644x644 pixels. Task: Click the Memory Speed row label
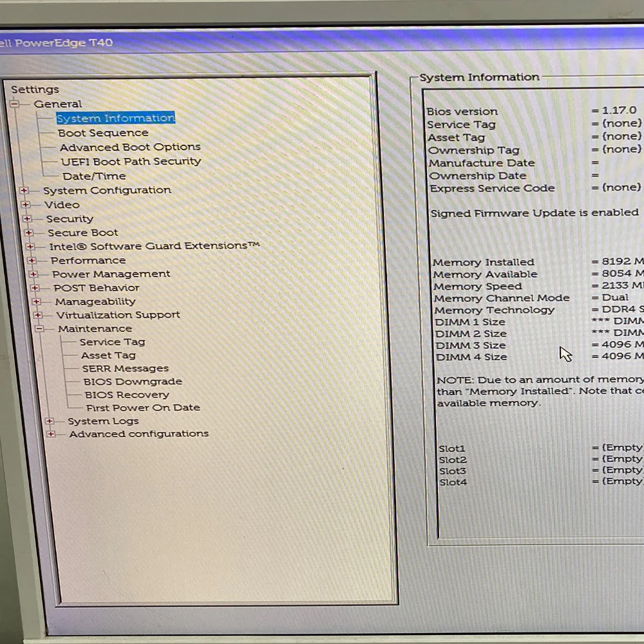tap(478, 287)
